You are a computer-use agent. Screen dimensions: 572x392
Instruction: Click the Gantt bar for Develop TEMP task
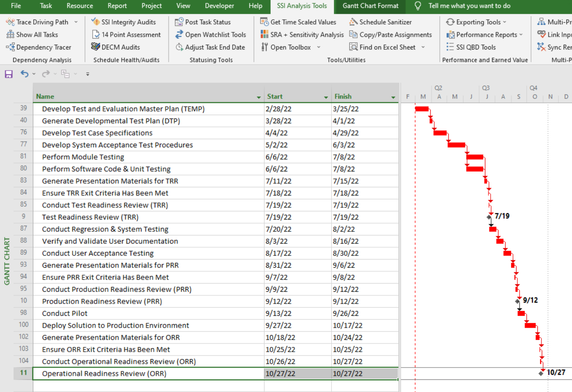point(422,109)
